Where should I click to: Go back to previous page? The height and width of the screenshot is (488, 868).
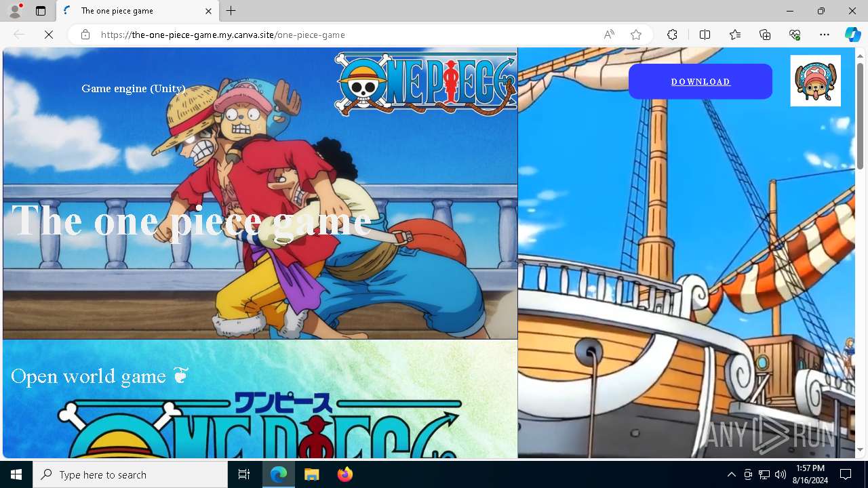[19, 35]
